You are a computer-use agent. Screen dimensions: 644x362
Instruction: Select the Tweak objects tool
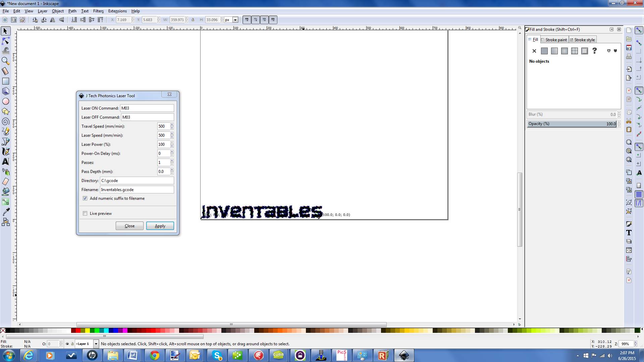pos(6,51)
